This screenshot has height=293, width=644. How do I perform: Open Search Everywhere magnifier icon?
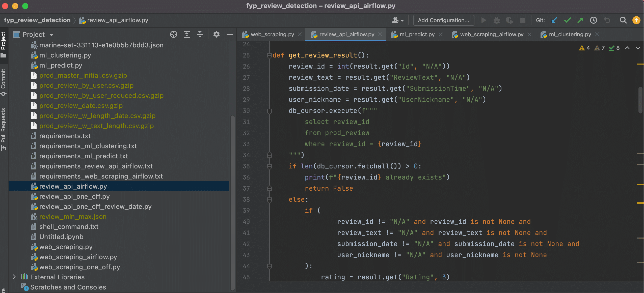[x=623, y=20]
